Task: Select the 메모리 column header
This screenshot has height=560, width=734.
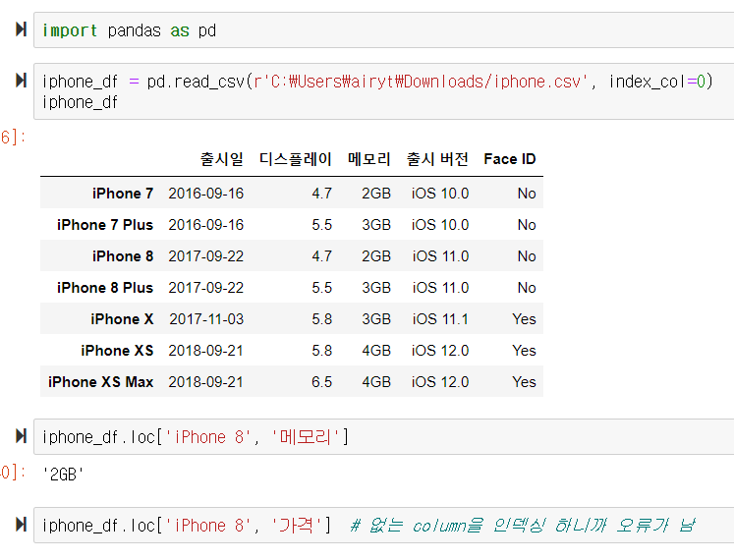Action: click(368, 159)
